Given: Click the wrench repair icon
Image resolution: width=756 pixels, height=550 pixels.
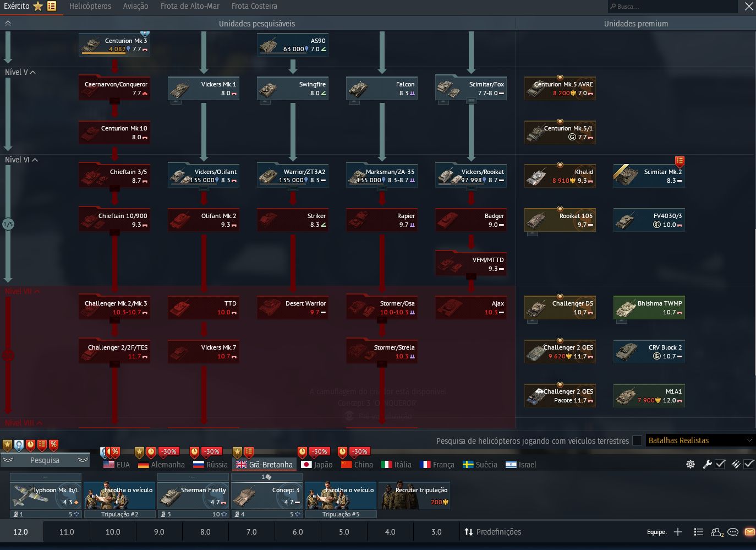Looking at the screenshot, I should (708, 464).
